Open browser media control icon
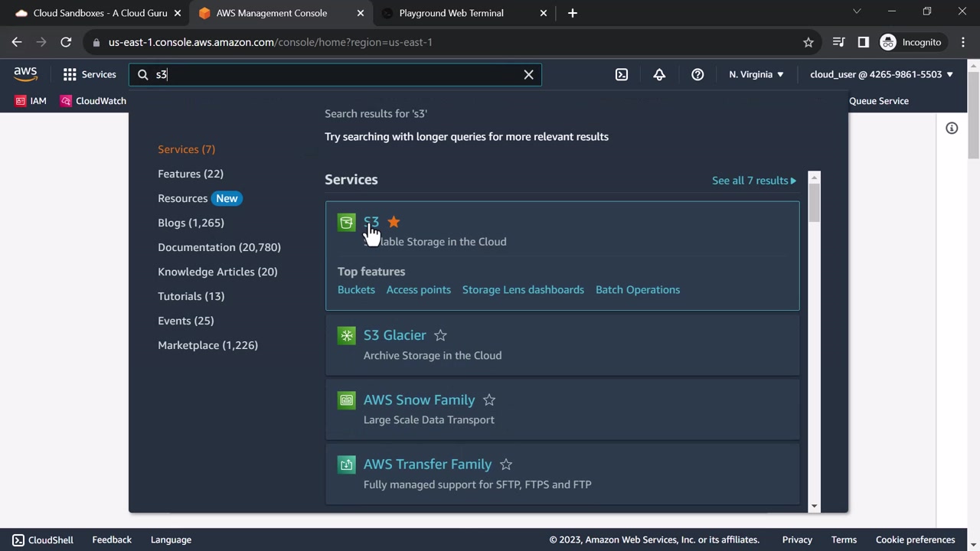Screen dimensions: 980x551 (839, 42)
